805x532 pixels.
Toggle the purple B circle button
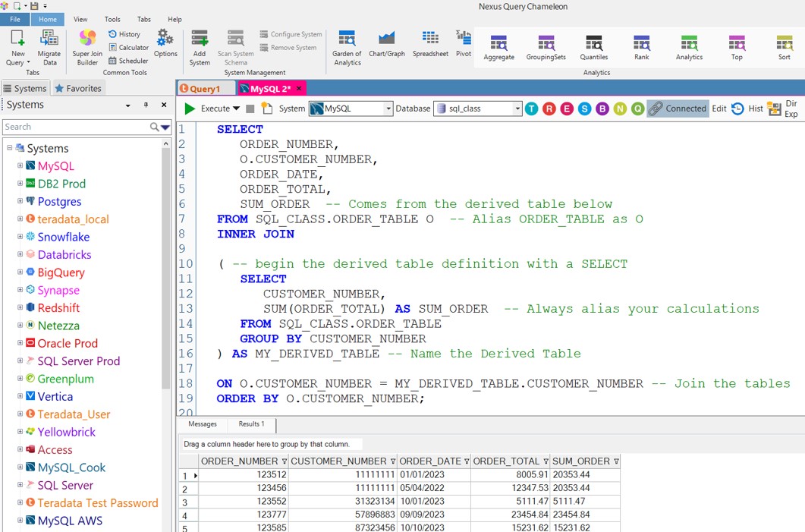pyautogui.click(x=602, y=109)
